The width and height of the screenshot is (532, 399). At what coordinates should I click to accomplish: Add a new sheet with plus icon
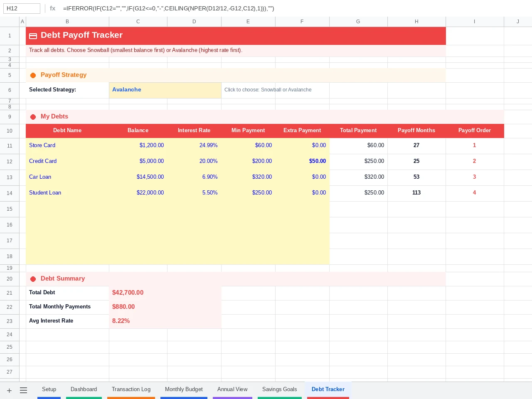9,390
